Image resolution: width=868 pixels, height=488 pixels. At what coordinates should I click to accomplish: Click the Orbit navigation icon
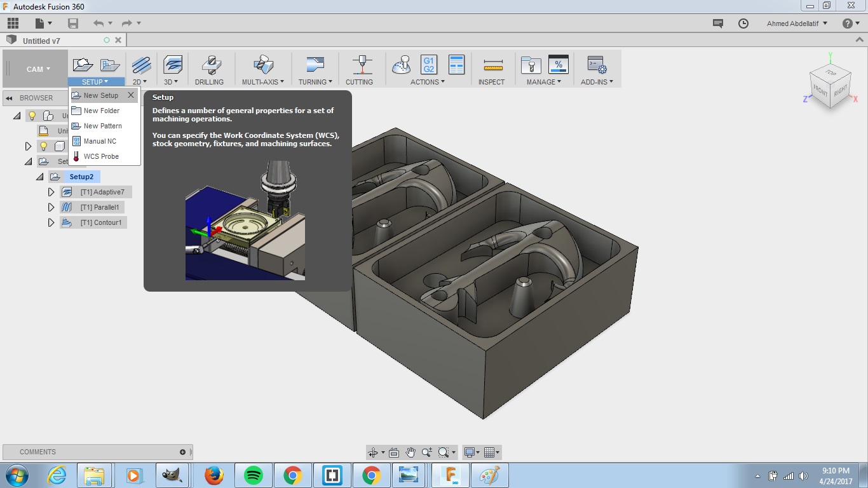click(x=374, y=452)
